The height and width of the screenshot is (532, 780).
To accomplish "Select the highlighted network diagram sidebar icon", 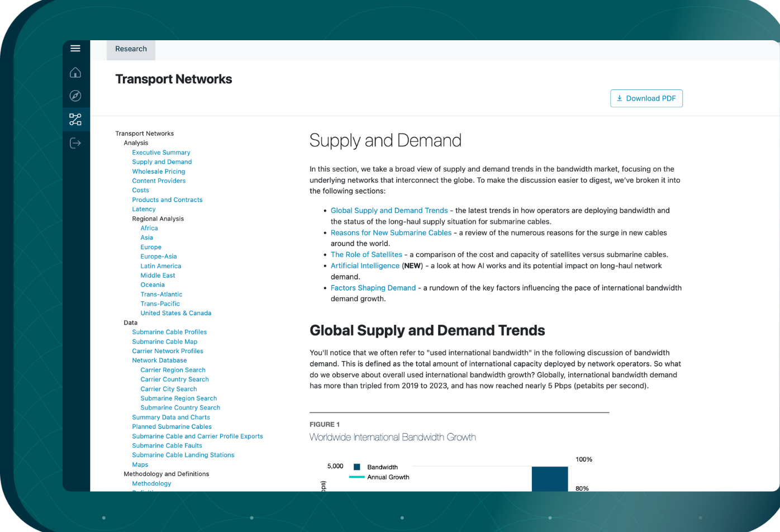I will (75, 119).
